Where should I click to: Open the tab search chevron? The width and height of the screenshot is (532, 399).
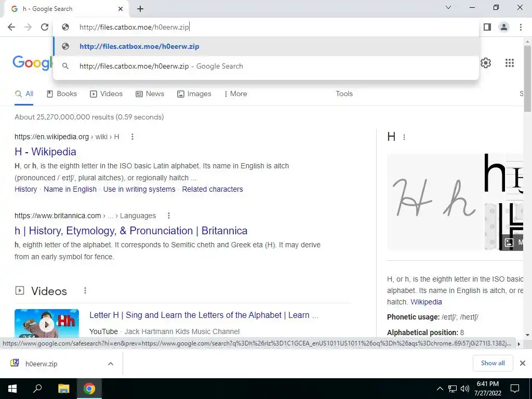(448, 7)
